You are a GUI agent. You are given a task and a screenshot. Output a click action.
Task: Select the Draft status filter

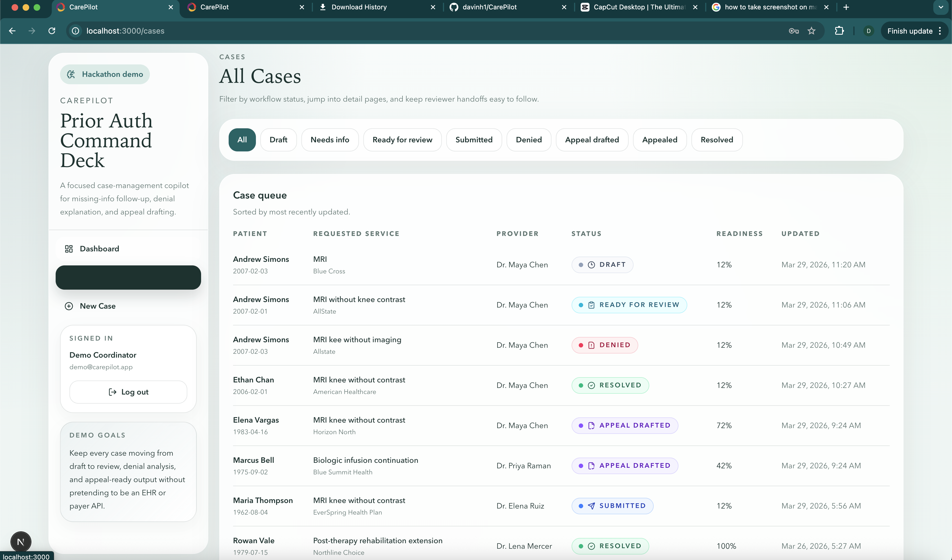(278, 140)
